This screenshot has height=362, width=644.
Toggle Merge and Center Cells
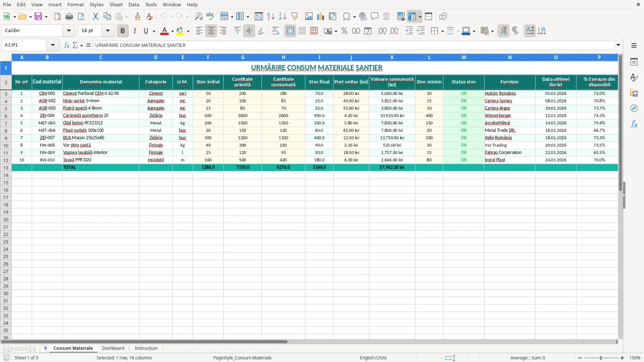click(x=290, y=31)
